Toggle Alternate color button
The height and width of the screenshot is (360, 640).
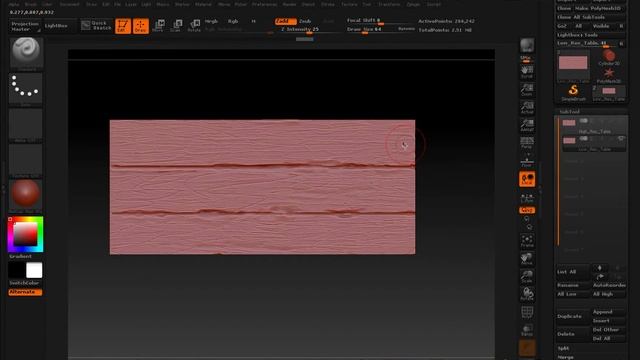pos(25,292)
